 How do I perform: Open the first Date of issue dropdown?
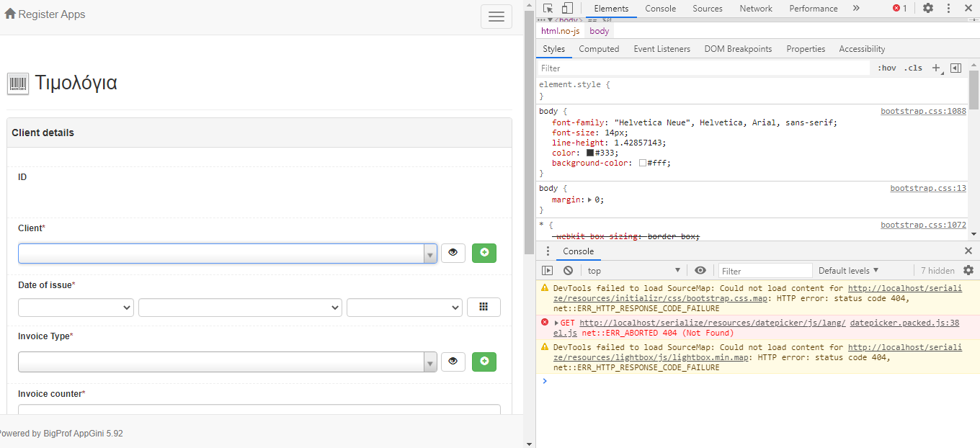(x=76, y=308)
